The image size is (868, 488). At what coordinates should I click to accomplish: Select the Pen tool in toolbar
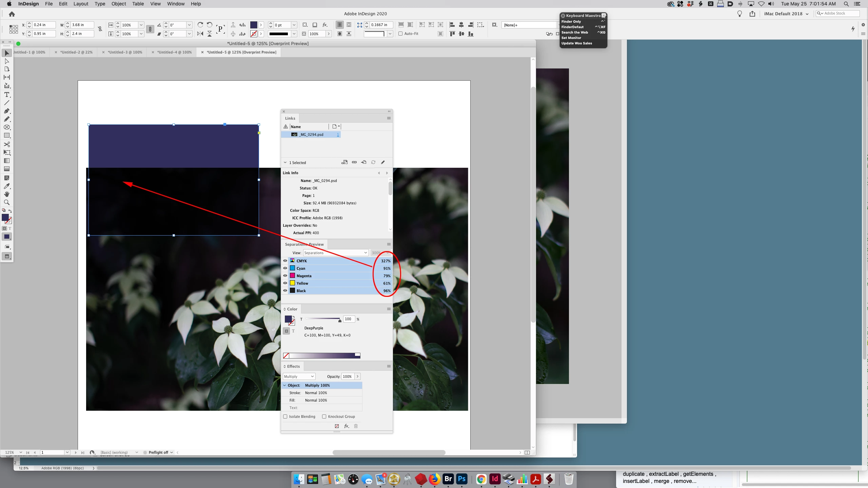coord(6,111)
